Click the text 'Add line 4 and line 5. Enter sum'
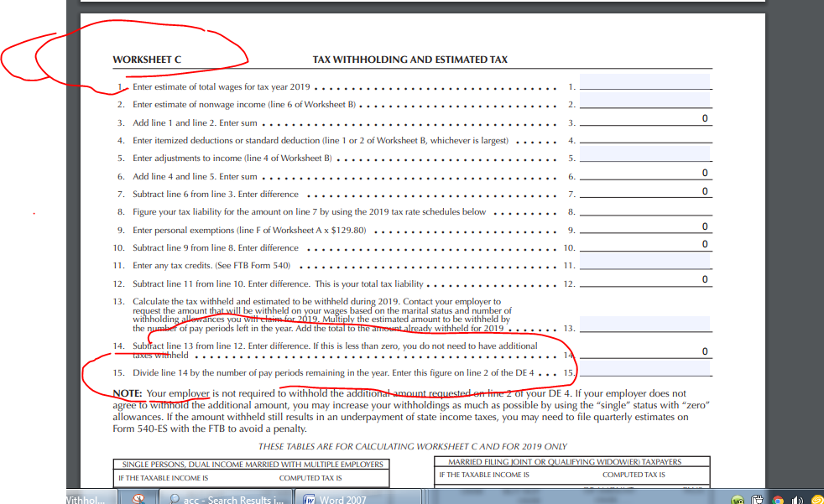The image size is (824, 504). (195, 176)
